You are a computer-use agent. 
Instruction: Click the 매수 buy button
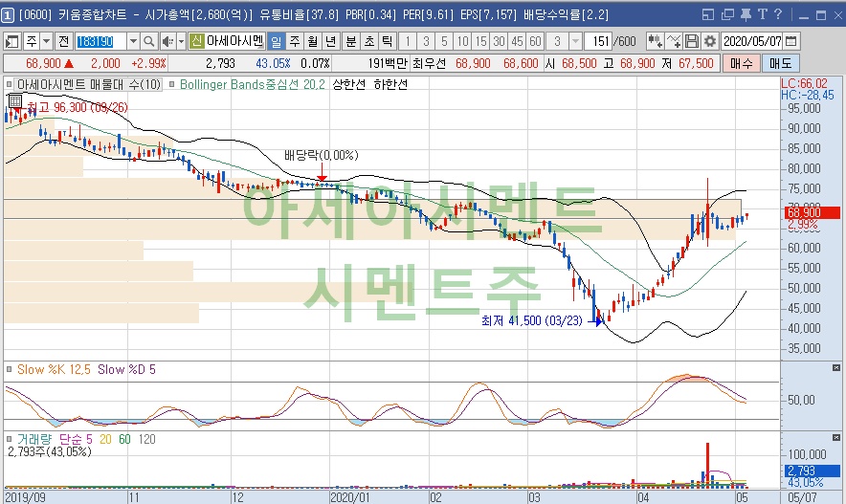[742, 64]
